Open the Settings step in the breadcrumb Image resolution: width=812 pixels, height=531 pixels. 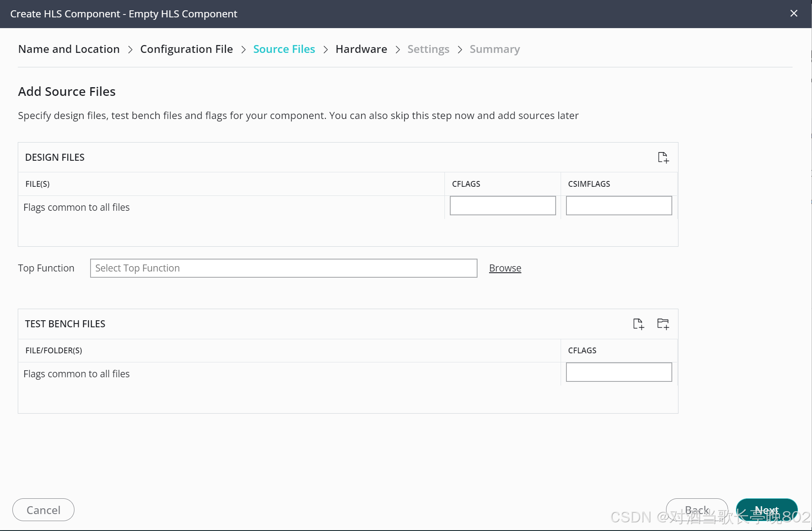pos(428,49)
